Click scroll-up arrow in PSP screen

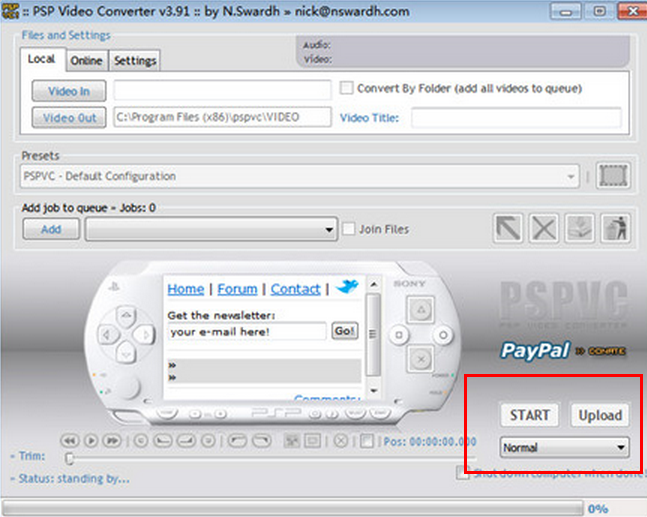pyautogui.click(x=373, y=284)
